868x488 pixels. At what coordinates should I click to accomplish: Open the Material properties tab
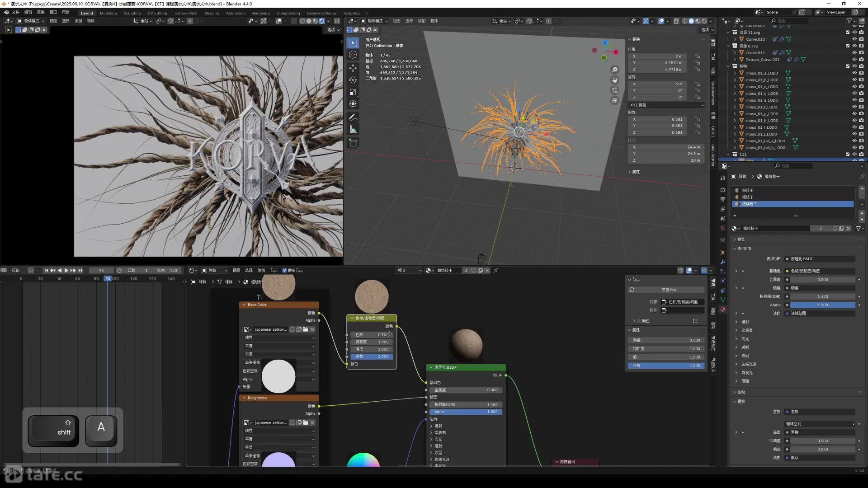723,310
